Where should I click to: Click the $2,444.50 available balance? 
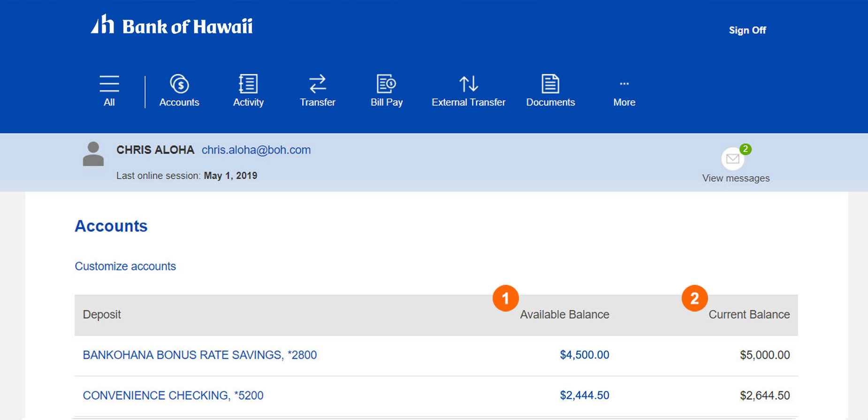(x=585, y=396)
